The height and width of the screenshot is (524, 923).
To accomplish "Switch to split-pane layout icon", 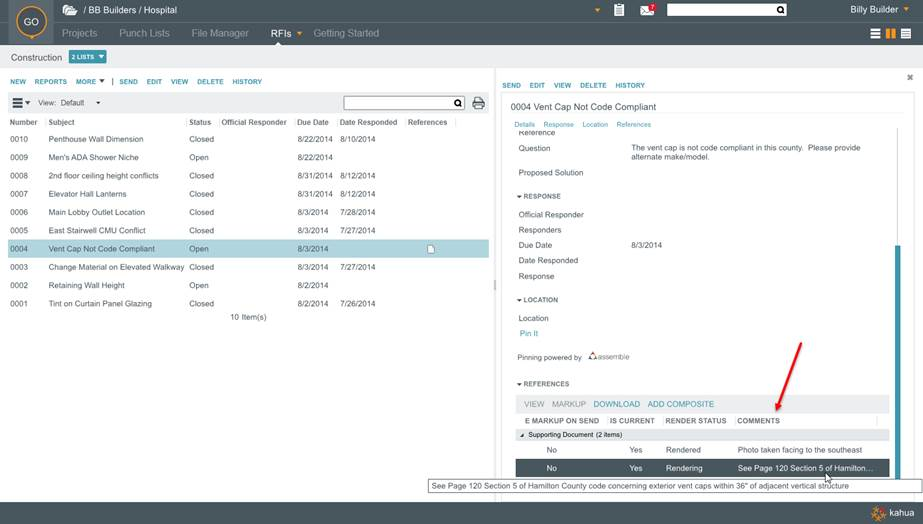I will (890, 34).
